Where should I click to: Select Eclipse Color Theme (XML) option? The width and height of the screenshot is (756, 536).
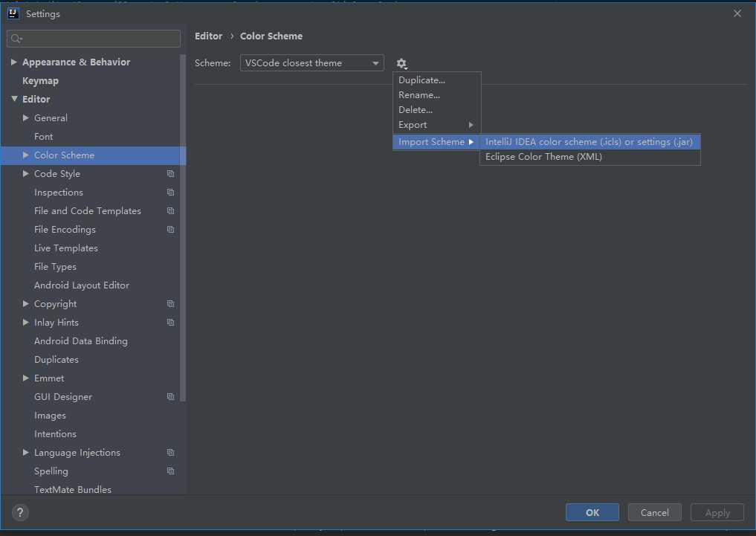click(x=543, y=157)
